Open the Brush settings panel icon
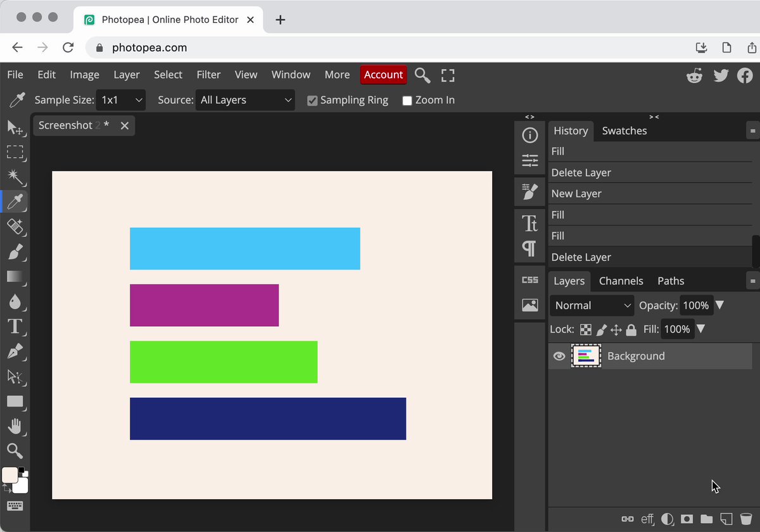 (x=530, y=191)
